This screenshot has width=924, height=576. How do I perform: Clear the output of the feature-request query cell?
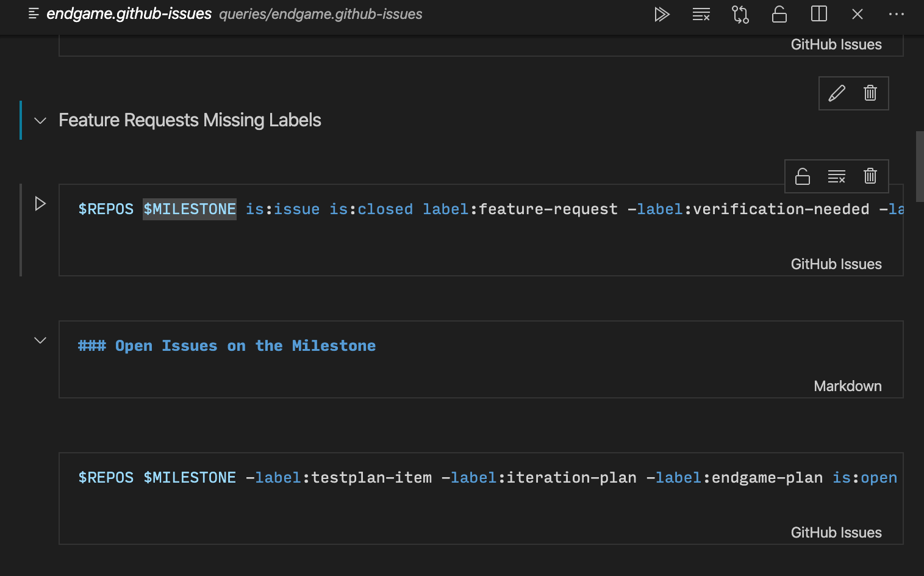836,176
